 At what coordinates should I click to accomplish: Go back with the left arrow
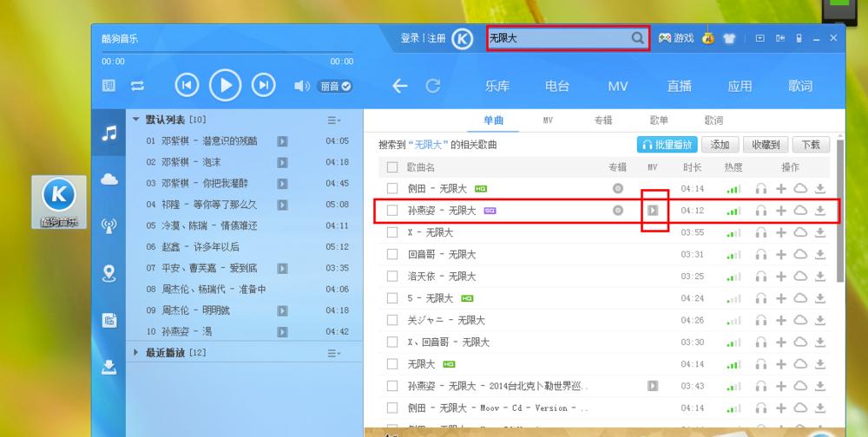pos(399,86)
